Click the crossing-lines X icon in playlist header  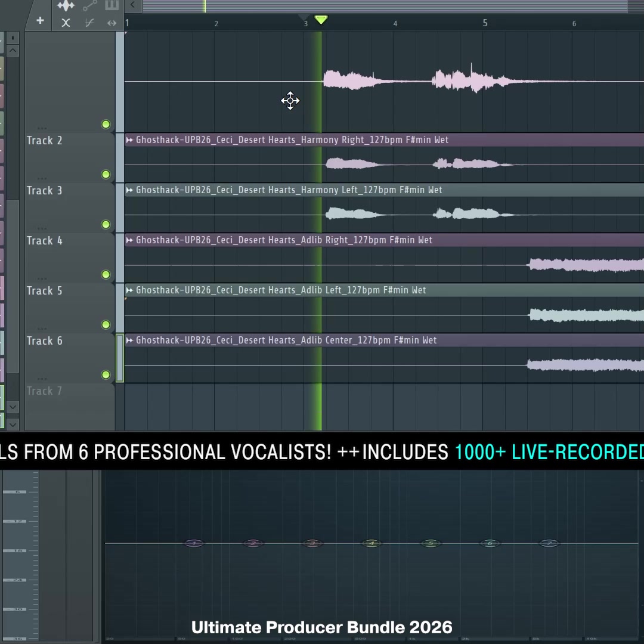[x=66, y=23]
